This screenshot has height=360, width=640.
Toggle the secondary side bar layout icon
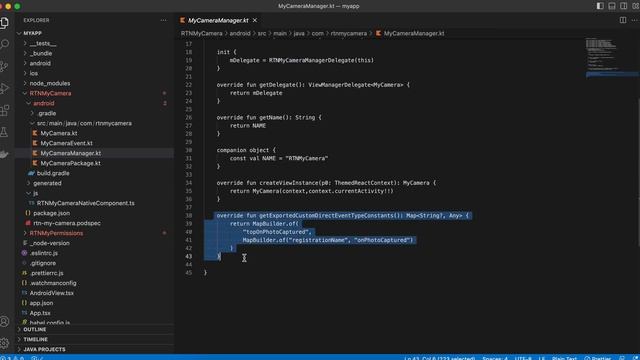click(x=624, y=6)
